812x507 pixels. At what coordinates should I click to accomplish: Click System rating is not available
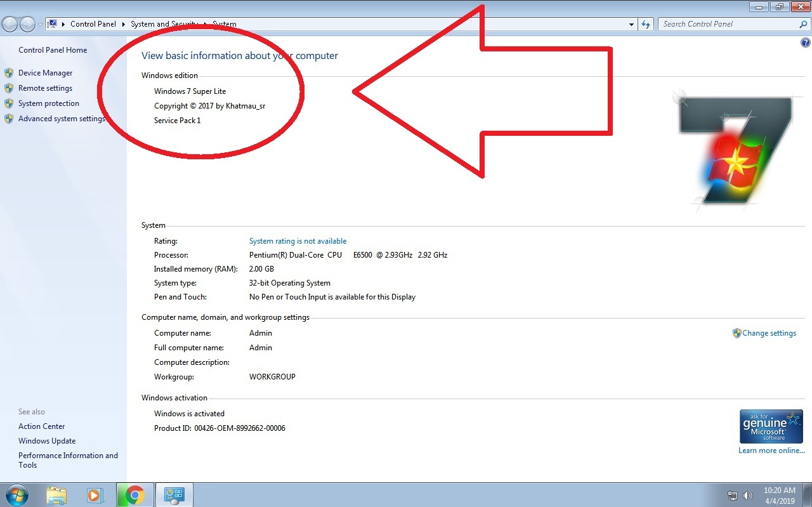pos(298,240)
